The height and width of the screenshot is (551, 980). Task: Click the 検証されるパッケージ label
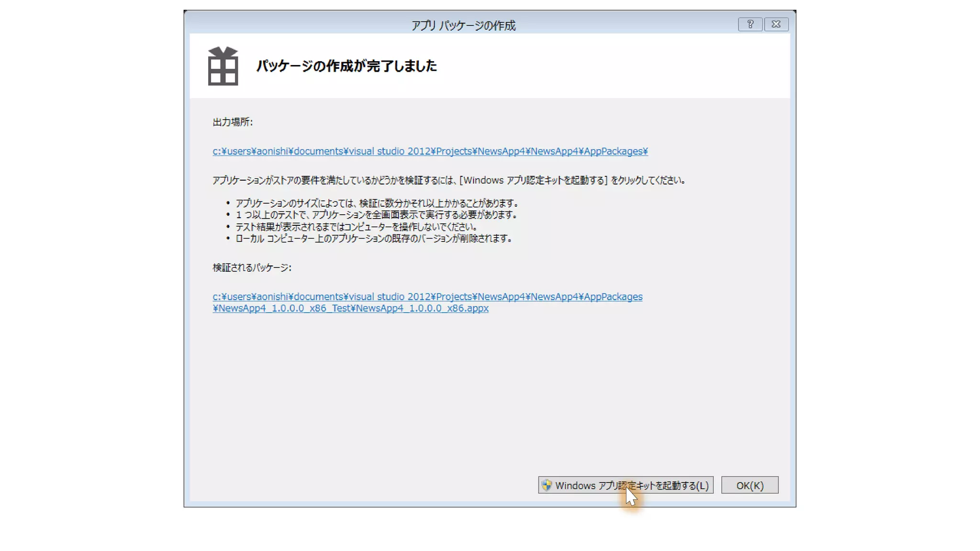(x=252, y=267)
